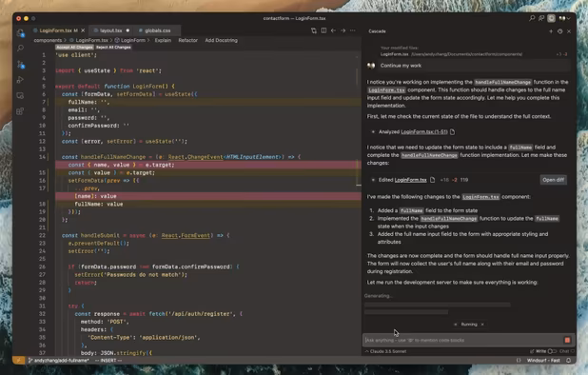This screenshot has width=588, height=375.
Task: Click the Write mode label
Action: click(x=540, y=351)
